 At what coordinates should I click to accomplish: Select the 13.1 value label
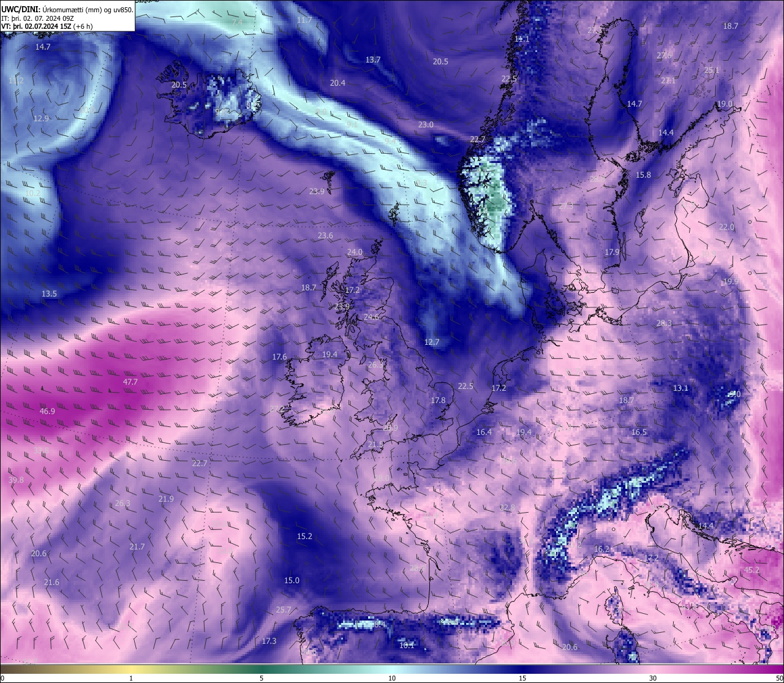point(680,388)
